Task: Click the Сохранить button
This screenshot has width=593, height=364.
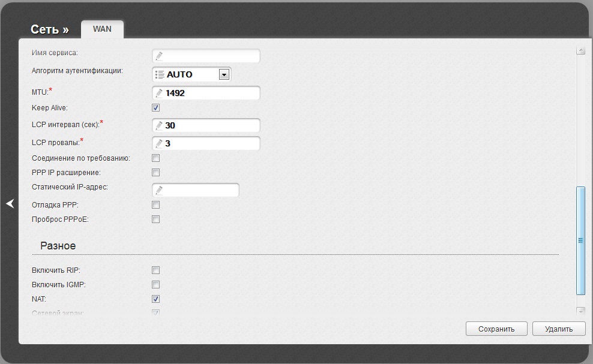Action: coord(496,329)
